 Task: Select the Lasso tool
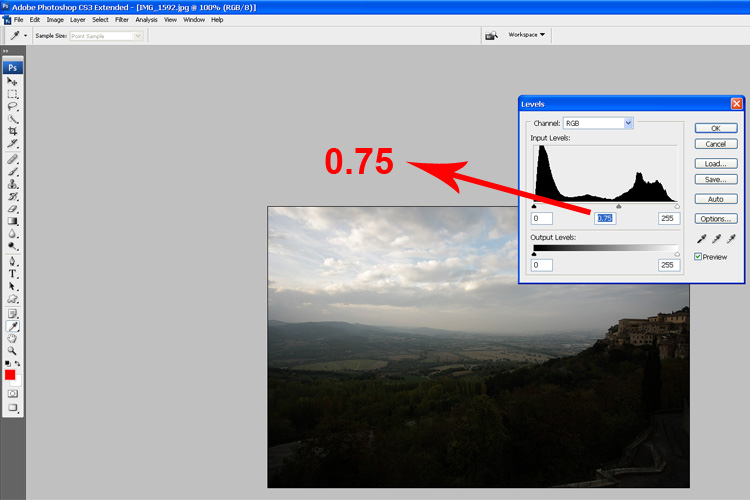click(x=13, y=106)
